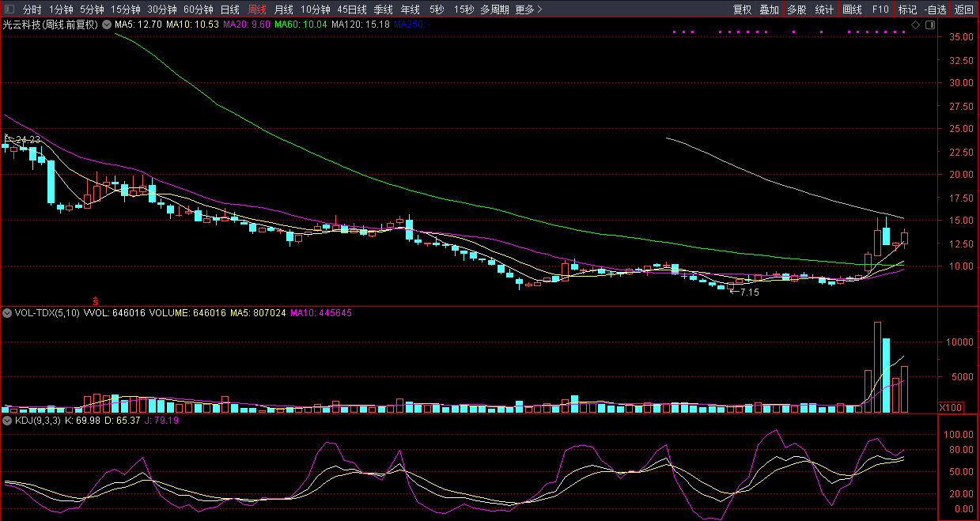Toggle 复权 price adjustment

click(742, 9)
